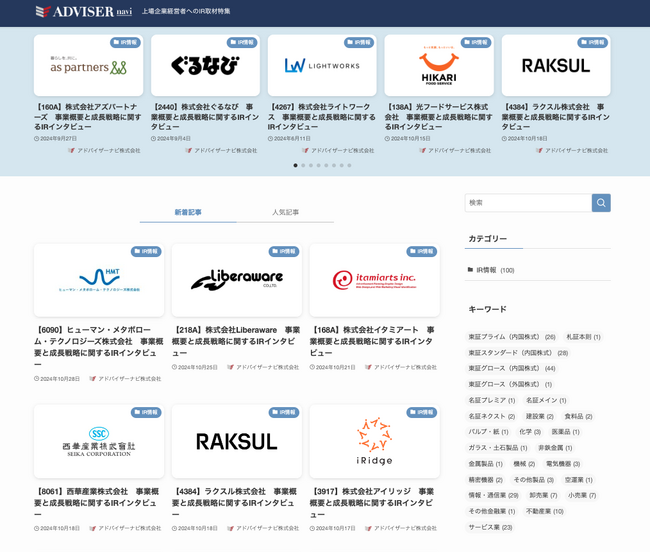Image resolution: width=650 pixels, height=552 pixels.
Task: Select the 東証スタンダード(内国株式) keyword tag
Action: pos(518,353)
